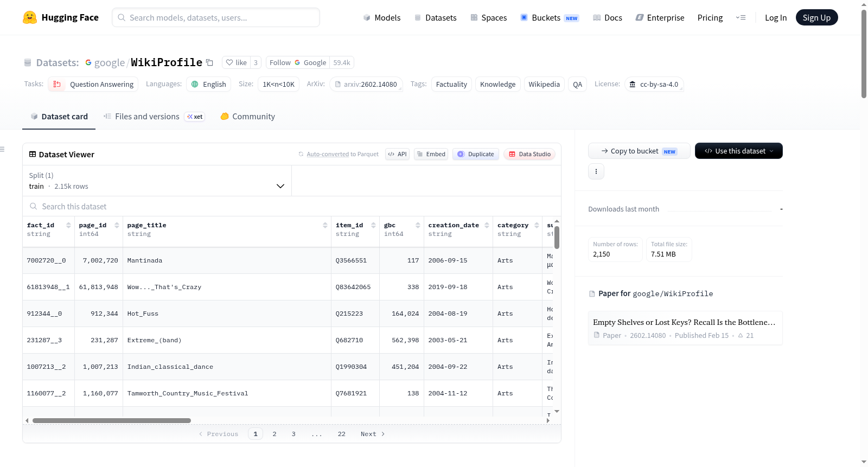Sort by the page_title column arrows
Screen dimensions: 868x467
pos(325,225)
